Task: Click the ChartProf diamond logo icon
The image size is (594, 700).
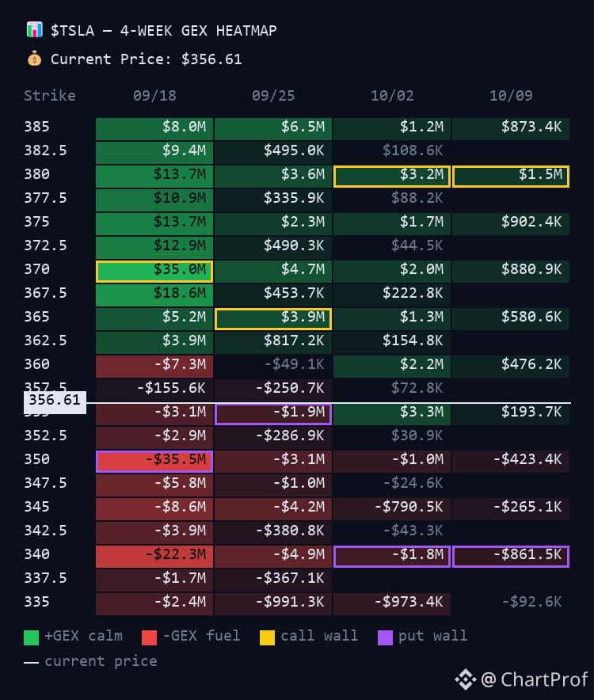Action: pyautogui.click(x=466, y=679)
